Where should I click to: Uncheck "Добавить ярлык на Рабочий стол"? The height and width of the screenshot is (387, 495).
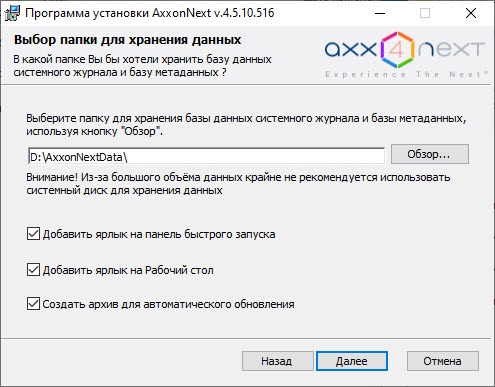click(33, 270)
